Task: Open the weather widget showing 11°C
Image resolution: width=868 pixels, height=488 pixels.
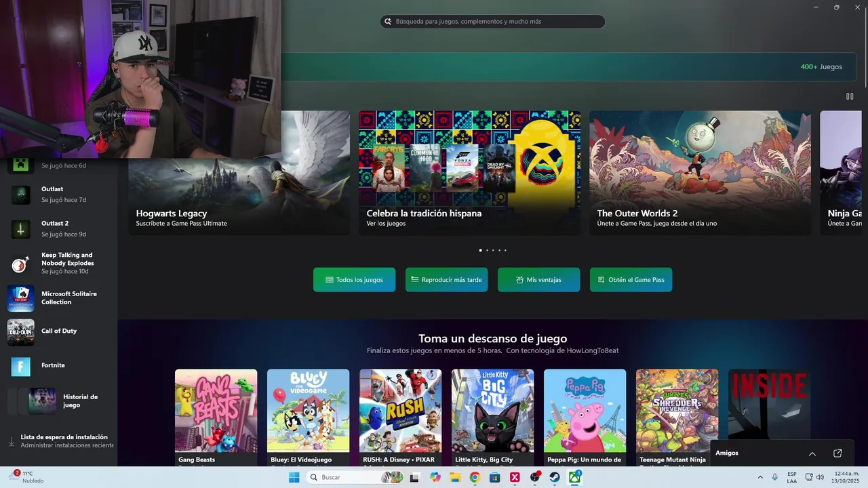Action: 27,477
